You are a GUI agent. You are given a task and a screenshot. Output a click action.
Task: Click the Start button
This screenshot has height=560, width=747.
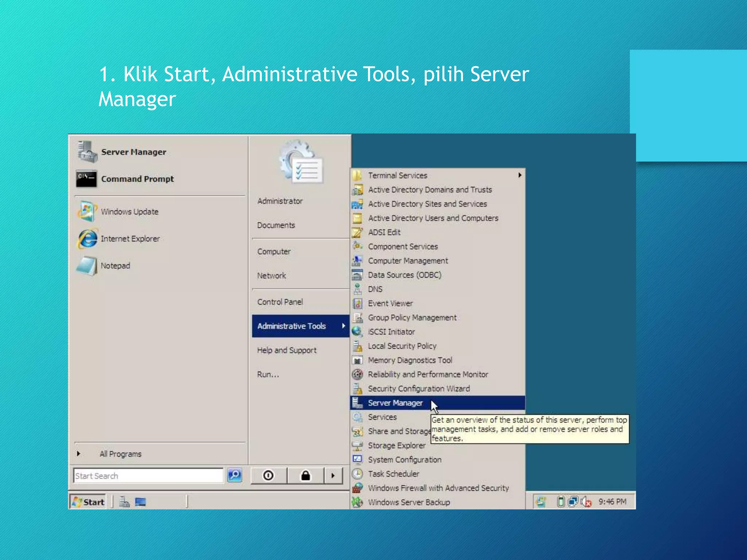coord(88,502)
